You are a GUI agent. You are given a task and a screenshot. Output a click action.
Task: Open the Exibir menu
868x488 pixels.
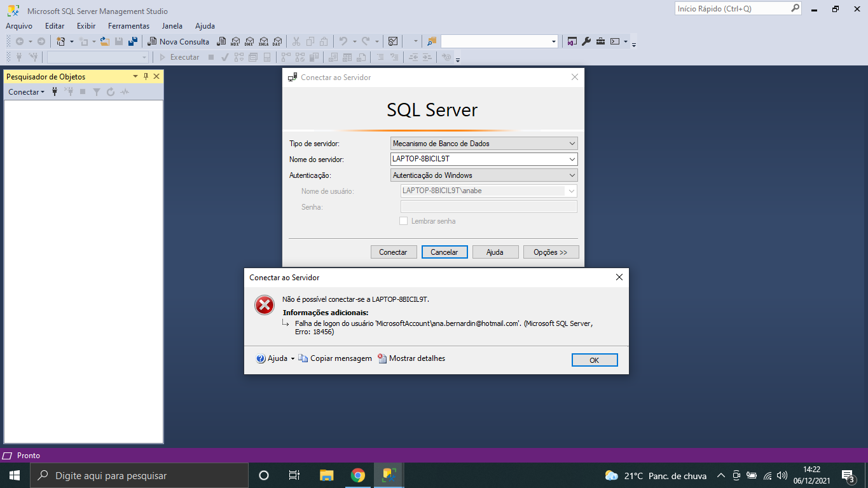pos(86,26)
